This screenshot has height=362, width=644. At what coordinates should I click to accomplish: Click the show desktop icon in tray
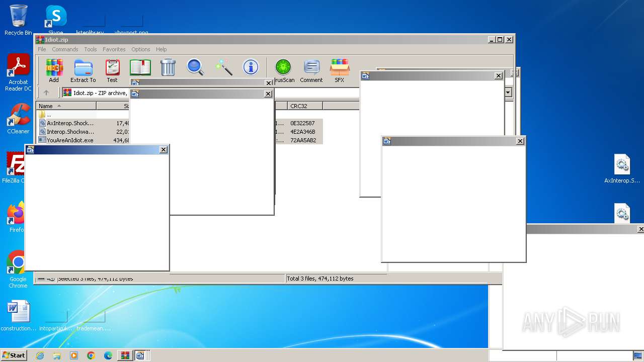point(638,355)
